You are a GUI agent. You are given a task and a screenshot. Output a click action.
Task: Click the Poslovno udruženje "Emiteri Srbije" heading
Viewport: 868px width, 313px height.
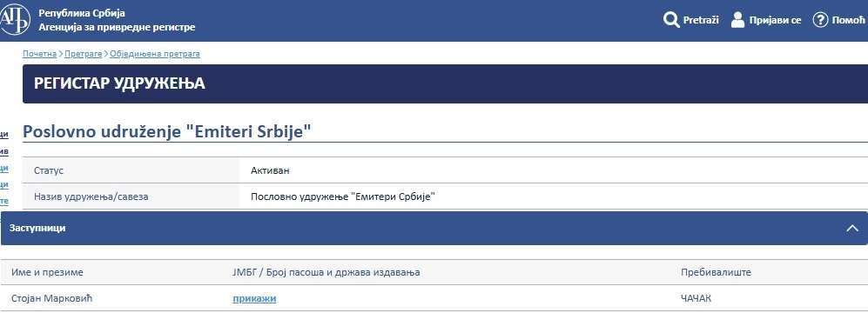[x=166, y=132]
